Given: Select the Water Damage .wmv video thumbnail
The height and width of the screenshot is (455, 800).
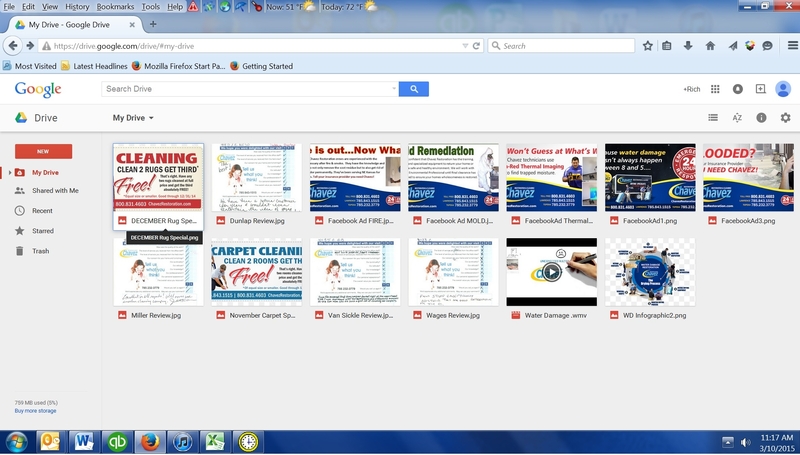Looking at the screenshot, I should (552, 272).
